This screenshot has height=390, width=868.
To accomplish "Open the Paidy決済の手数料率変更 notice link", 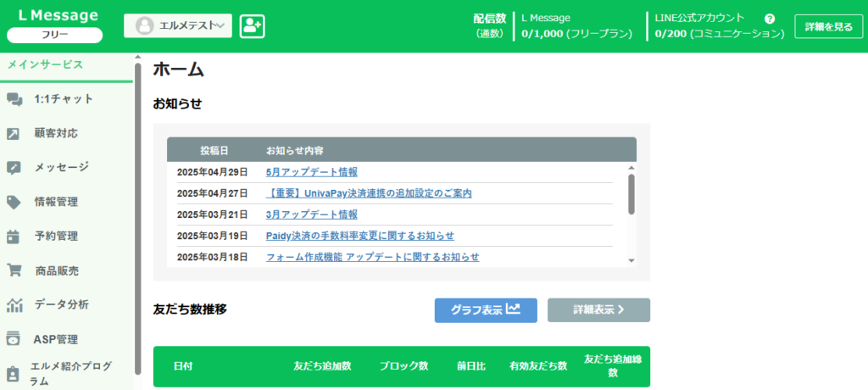I will click(x=359, y=236).
